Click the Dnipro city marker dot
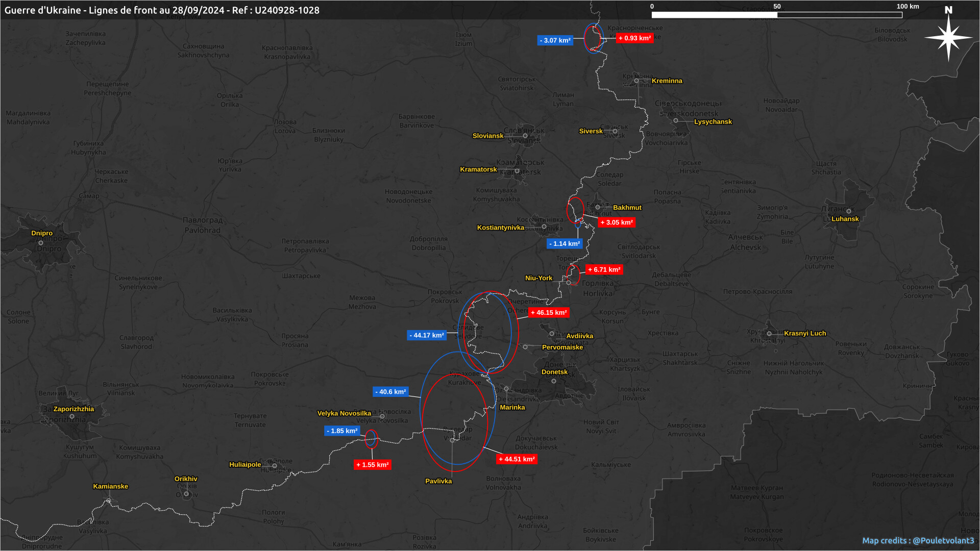This screenshot has height=551, width=980. [x=41, y=243]
